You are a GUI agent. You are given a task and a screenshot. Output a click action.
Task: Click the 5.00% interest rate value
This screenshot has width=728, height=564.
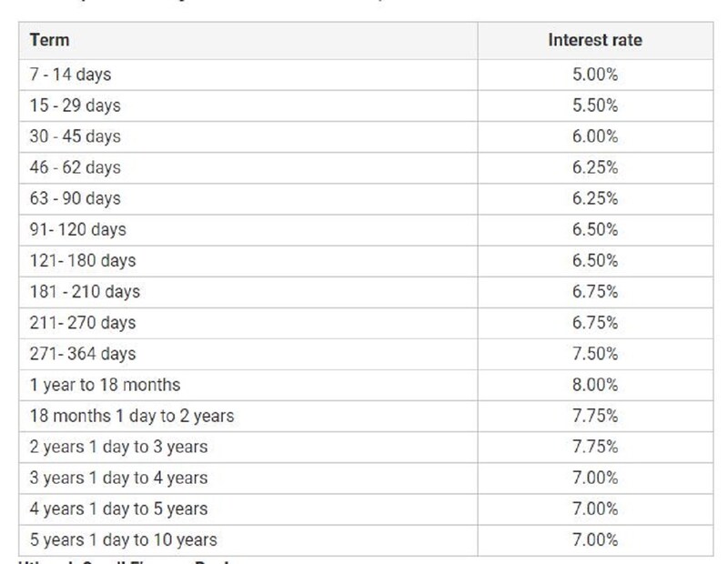(x=595, y=75)
